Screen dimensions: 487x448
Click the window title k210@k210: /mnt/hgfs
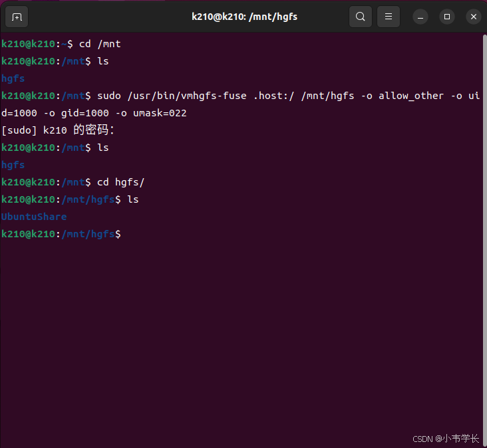coord(244,17)
